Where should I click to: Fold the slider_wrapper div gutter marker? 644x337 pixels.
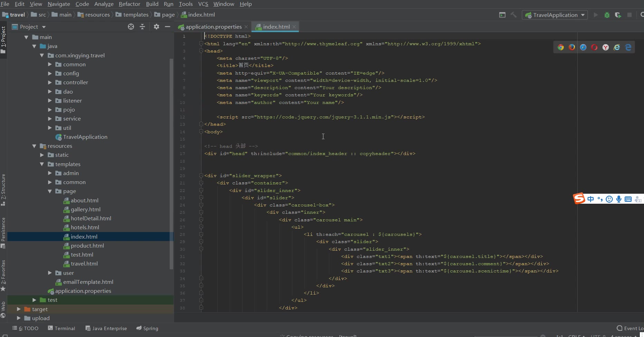pos(201,175)
